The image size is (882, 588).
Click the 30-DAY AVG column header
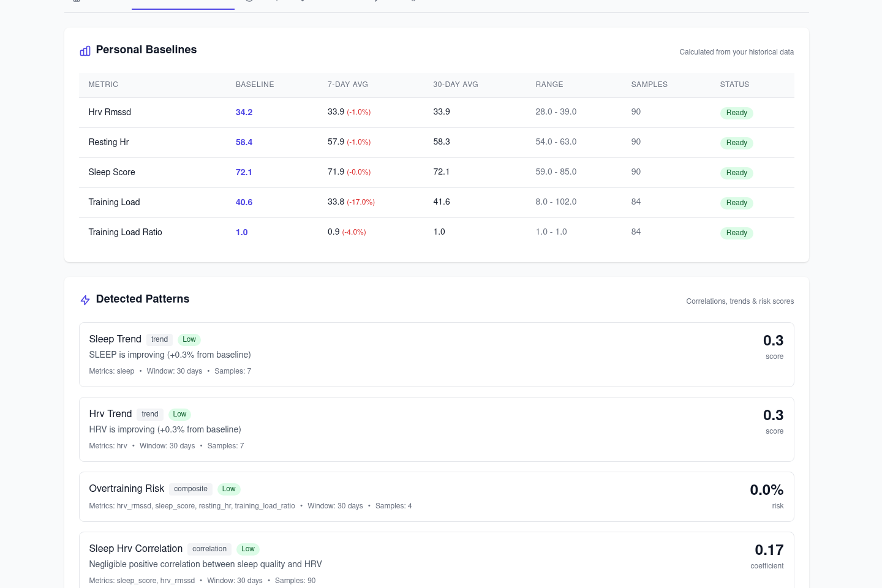pyautogui.click(x=456, y=85)
